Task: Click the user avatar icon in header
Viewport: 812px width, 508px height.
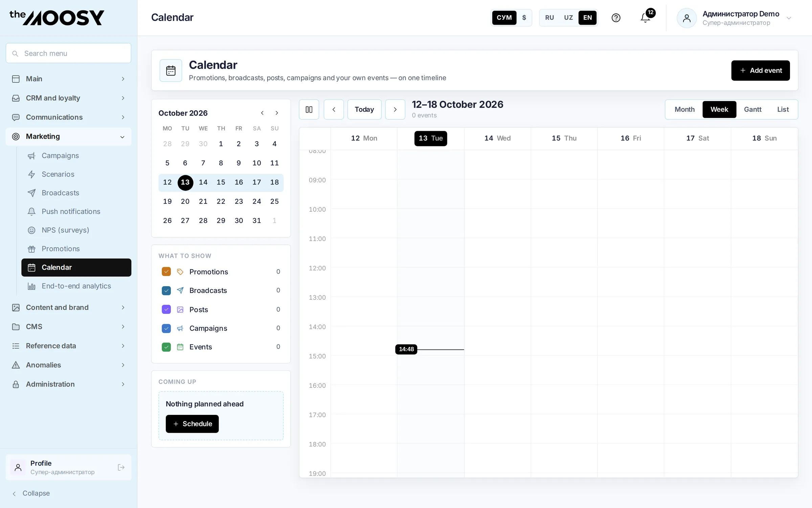Action: coord(686,18)
